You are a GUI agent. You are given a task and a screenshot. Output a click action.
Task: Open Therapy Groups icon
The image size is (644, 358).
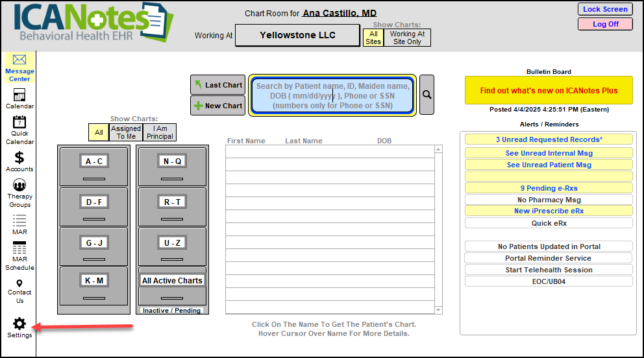pos(19,185)
